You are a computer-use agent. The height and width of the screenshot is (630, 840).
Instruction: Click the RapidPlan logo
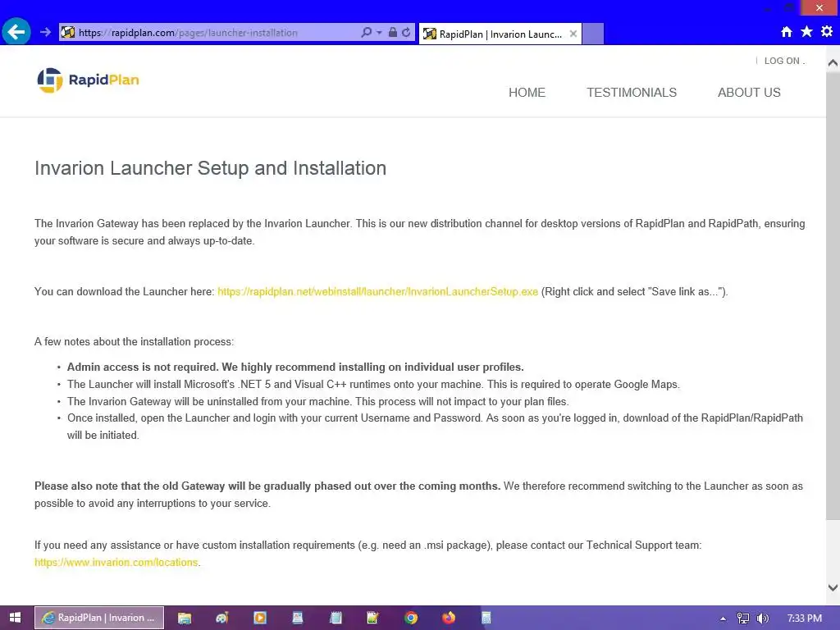(x=89, y=80)
